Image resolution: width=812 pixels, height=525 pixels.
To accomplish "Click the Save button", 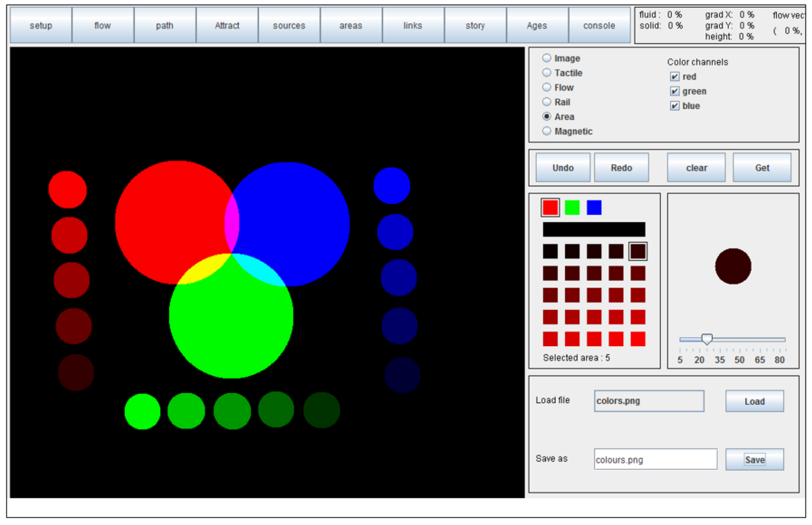I will click(x=754, y=460).
